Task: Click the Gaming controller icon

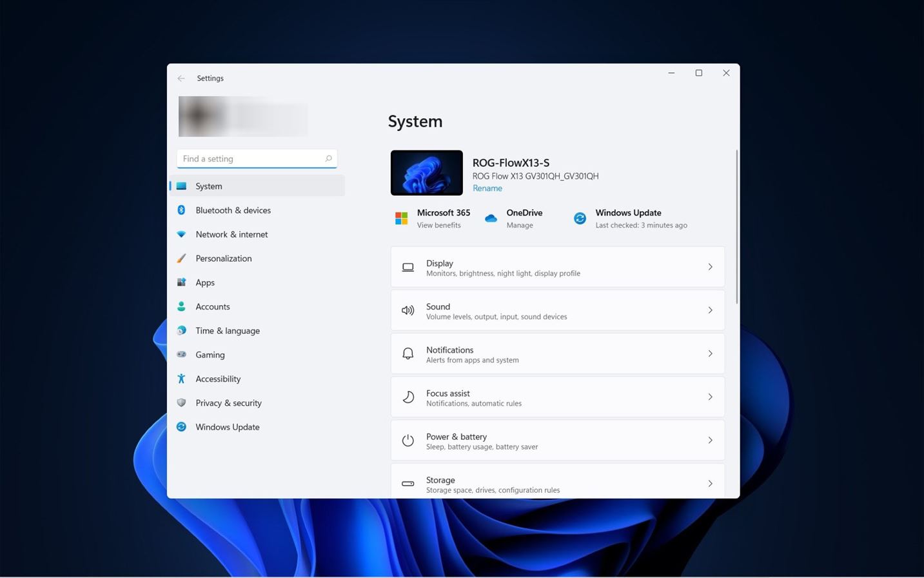Action: tap(181, 354)
